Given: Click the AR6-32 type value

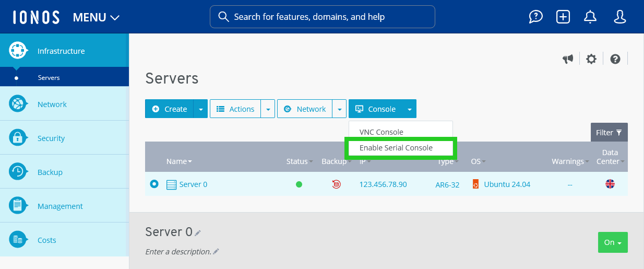Looking at the screenshot, I should pos(447,184).
